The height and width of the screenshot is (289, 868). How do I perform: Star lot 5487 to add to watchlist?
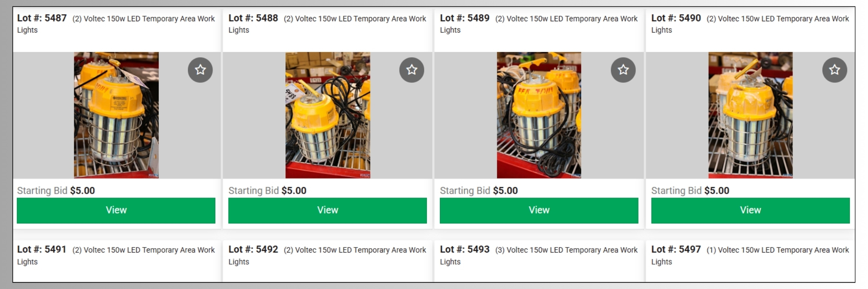point(200,70)
